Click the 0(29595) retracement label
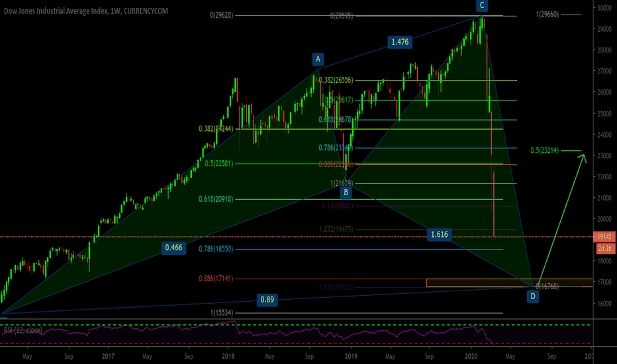617x364 pixels. coord(341,16)
